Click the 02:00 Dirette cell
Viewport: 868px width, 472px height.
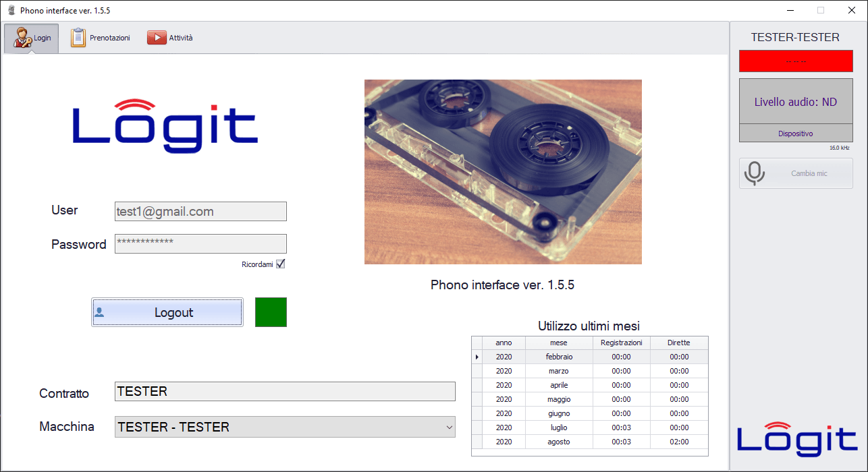point(679,442)
